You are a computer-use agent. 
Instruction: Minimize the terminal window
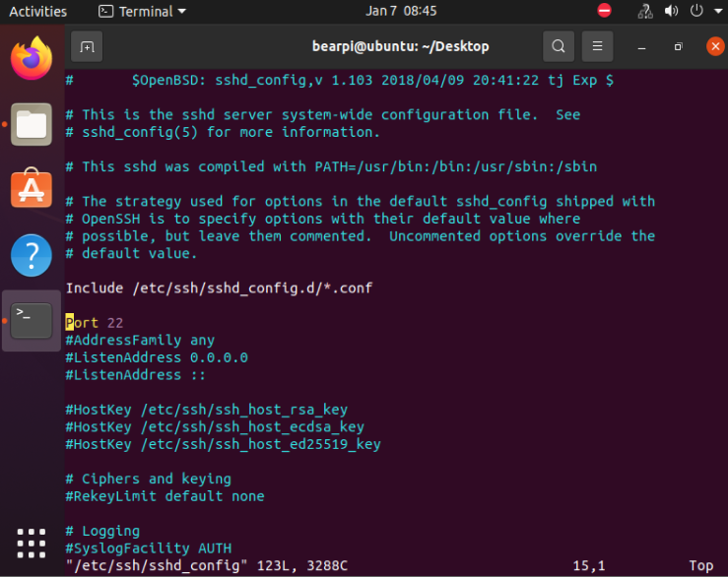point(642,46)
